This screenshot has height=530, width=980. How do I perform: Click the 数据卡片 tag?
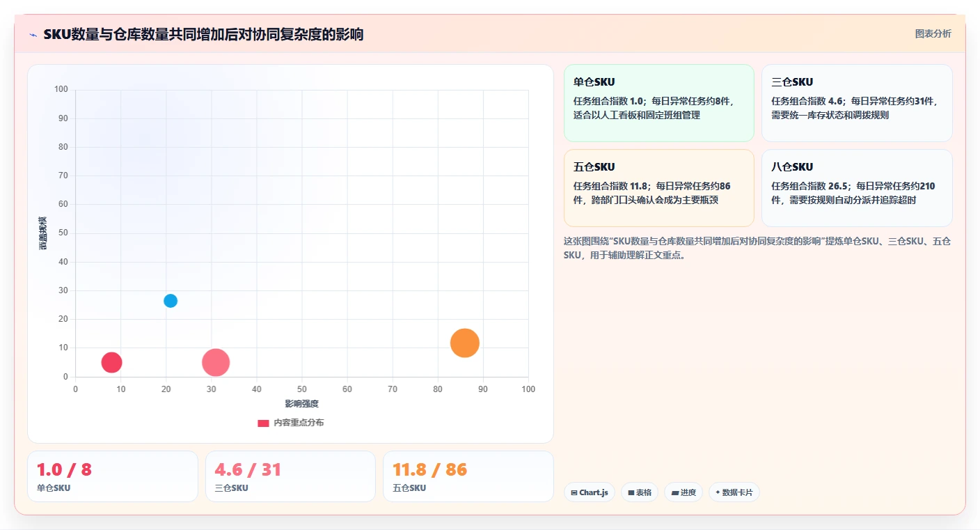click(x=734, y=492)
